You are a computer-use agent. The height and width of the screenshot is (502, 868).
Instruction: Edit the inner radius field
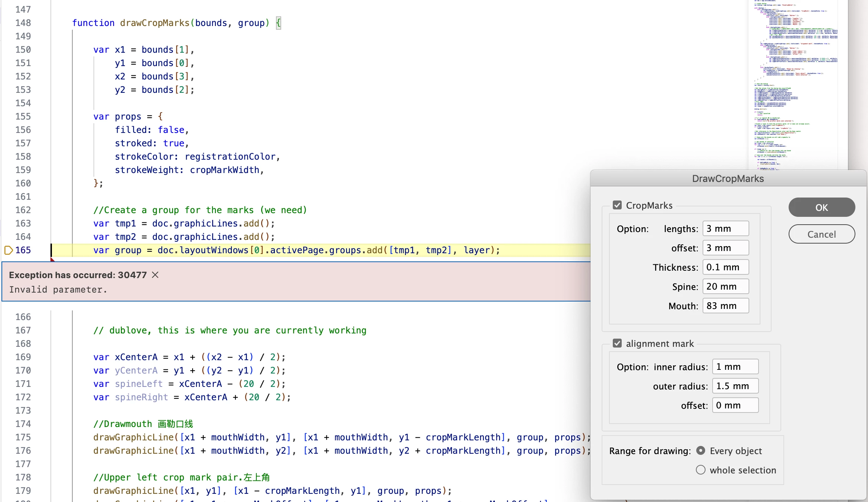pos(735,367)
